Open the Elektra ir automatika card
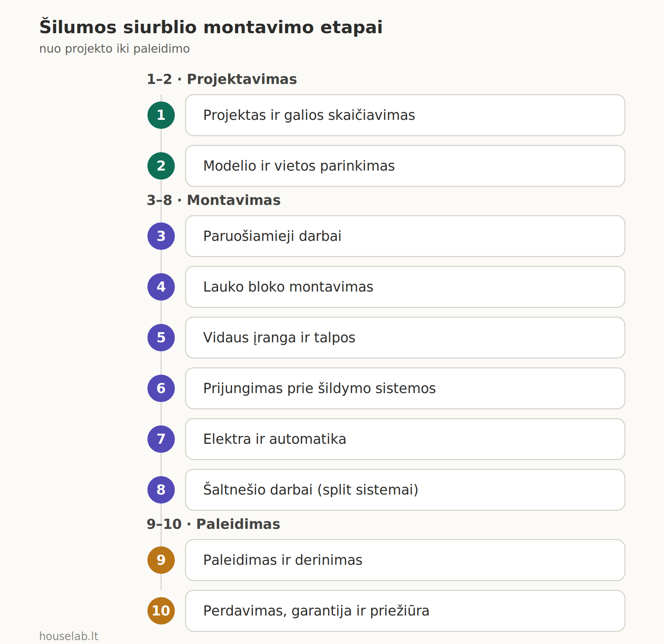Image resolution: width=664 pixels, height=644 pixels. (405, 439)
